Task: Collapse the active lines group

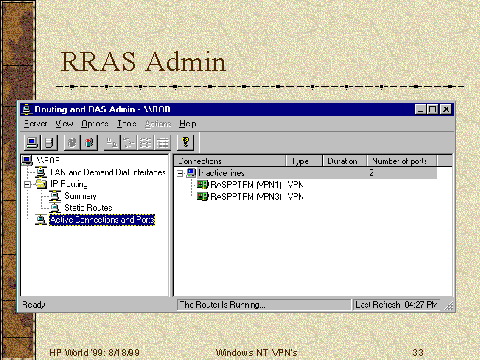Action: click(180, 173)
